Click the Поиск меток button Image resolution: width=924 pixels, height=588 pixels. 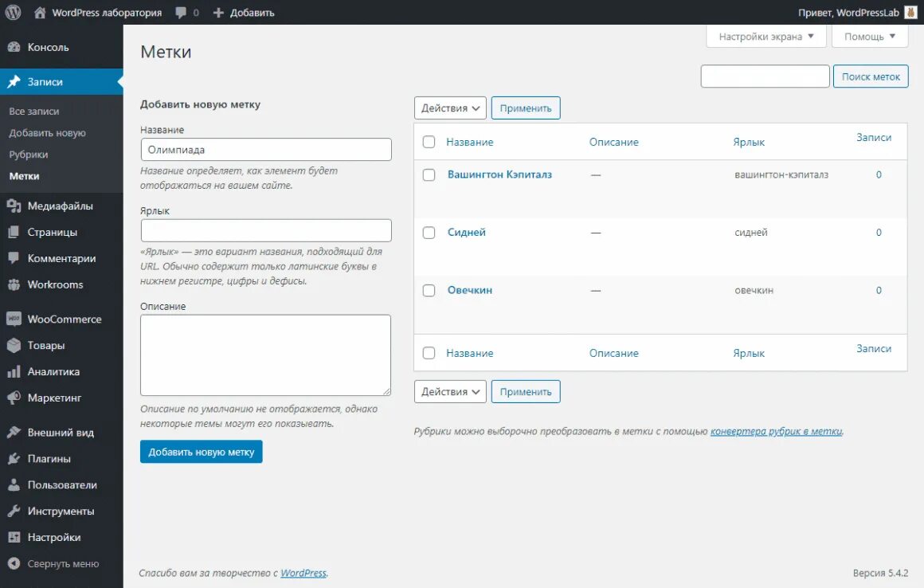(x=871, y=76)
